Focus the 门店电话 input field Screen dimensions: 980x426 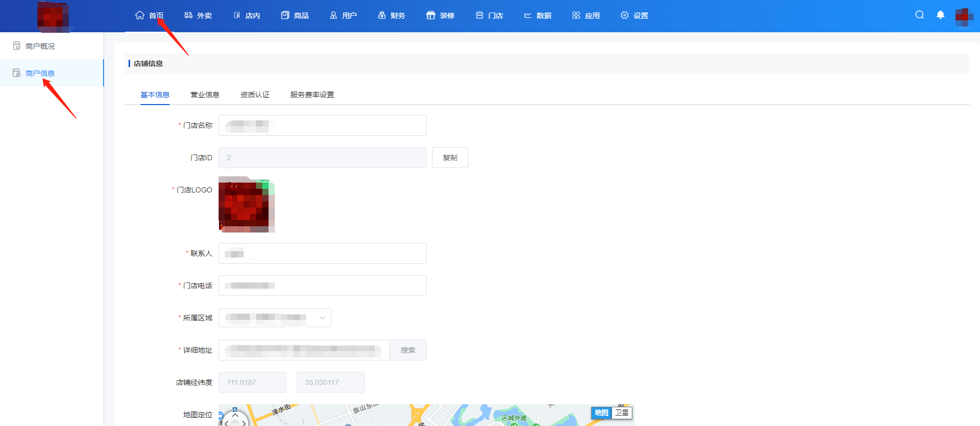[323, 286]
